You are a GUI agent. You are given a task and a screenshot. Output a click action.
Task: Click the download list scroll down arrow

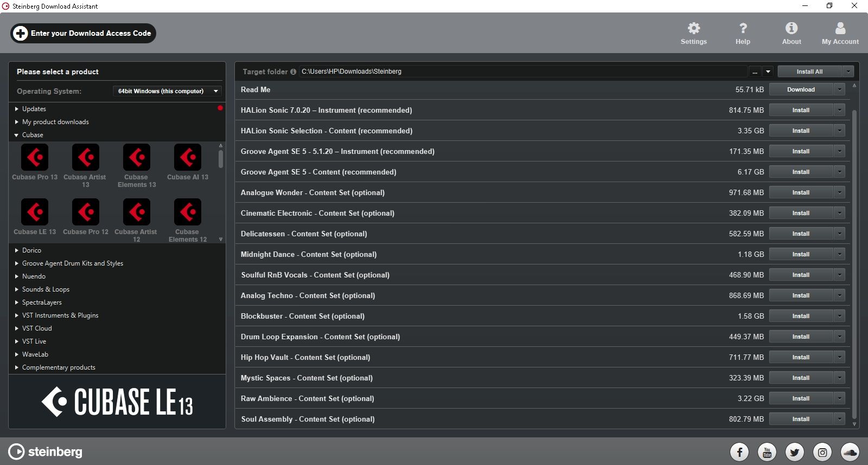(x=854, y=424)
